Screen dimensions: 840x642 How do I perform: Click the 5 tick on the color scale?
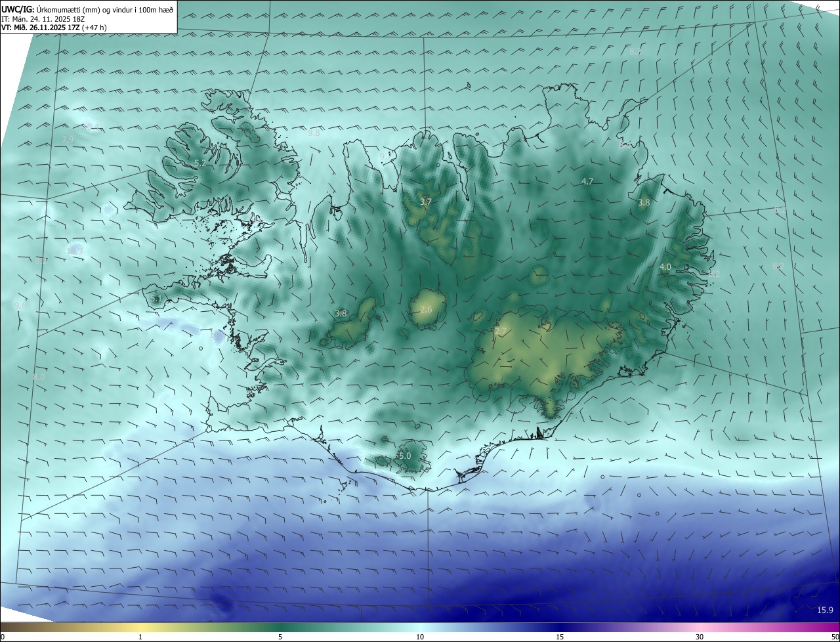pyautogui.click(x=280, y=637)
